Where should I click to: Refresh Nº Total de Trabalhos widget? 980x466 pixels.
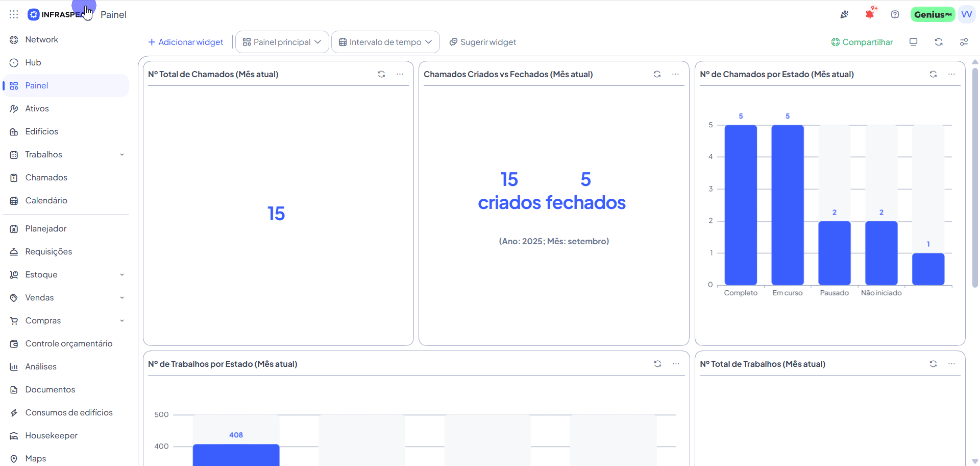[933, 364]
